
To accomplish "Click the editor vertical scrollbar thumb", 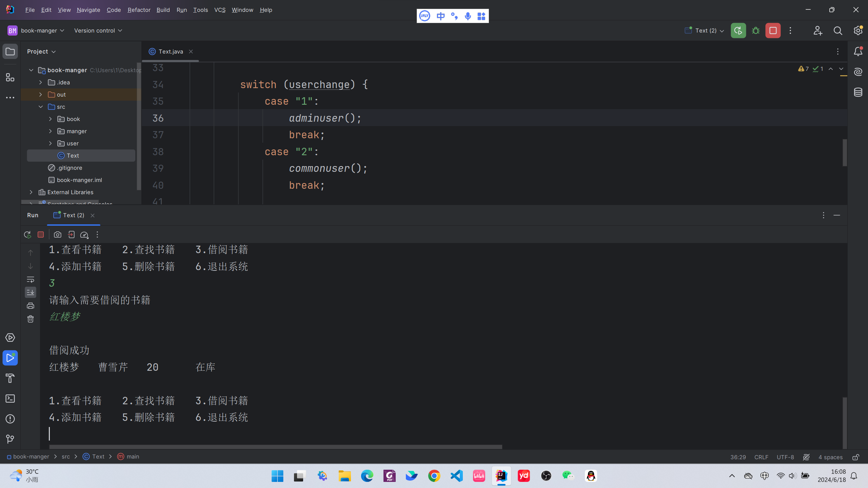I will 845,152.
